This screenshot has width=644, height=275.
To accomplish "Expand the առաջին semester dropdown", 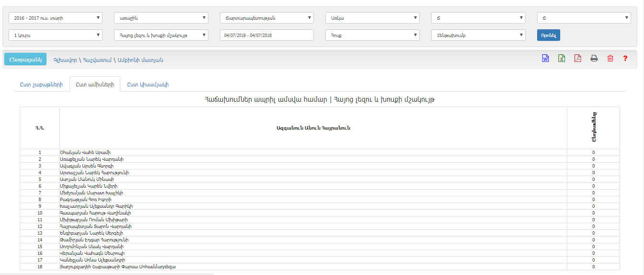I will tap(161, 18).
